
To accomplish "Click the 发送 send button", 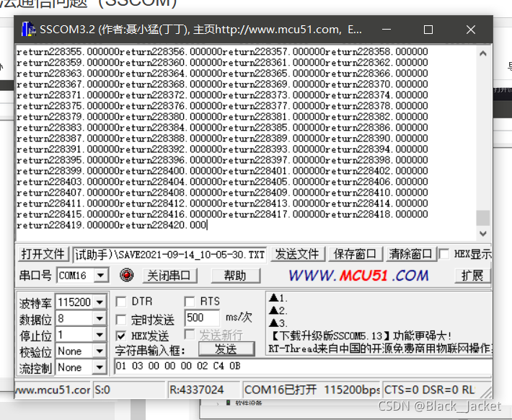I will coord(226,349).
